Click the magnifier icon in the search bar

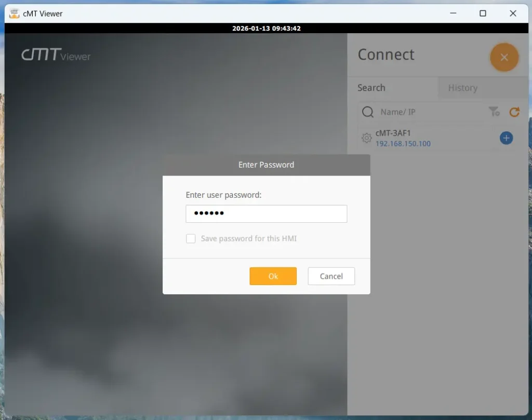(367, 112)
